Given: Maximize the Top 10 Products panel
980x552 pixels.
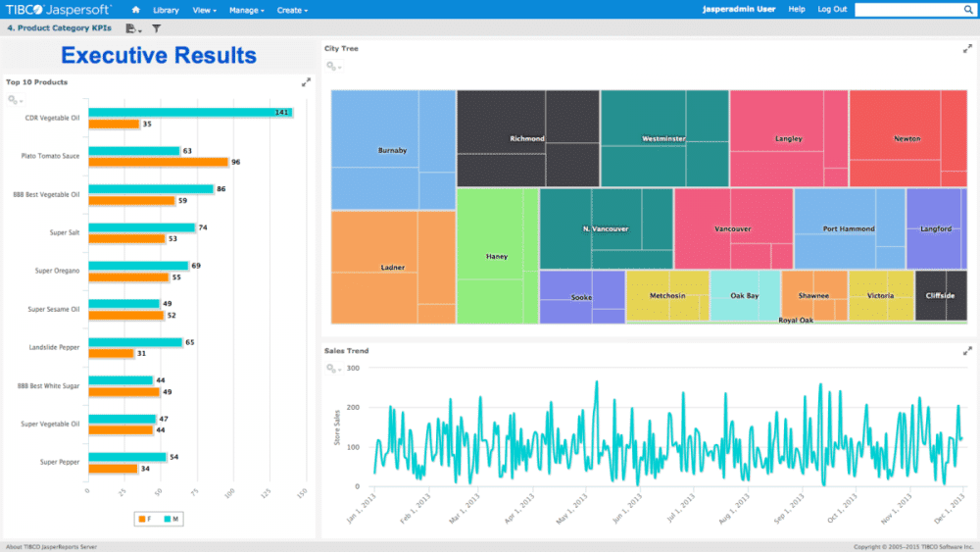Looking at the screenshot, I should [x=306, y=82].
